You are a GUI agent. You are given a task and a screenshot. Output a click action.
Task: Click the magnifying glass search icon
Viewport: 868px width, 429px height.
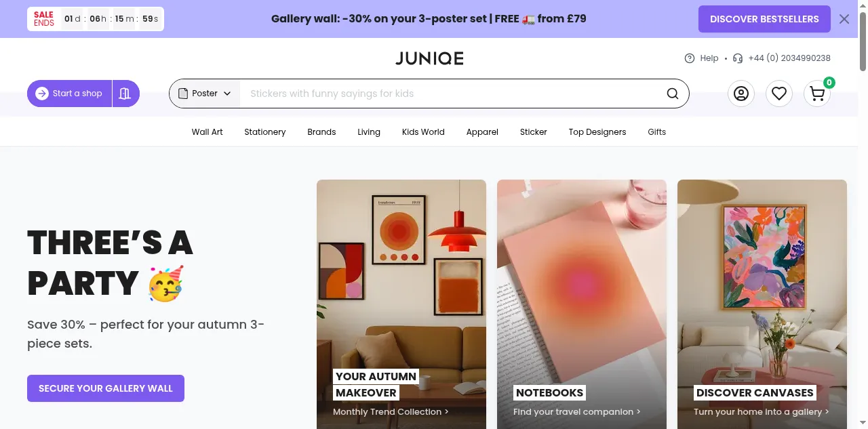(673, 94)
